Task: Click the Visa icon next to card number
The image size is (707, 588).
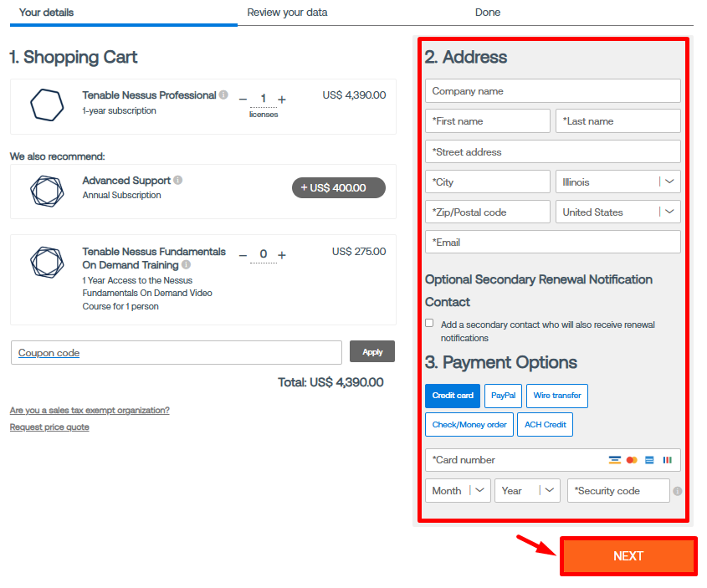Action: point(615,460)
